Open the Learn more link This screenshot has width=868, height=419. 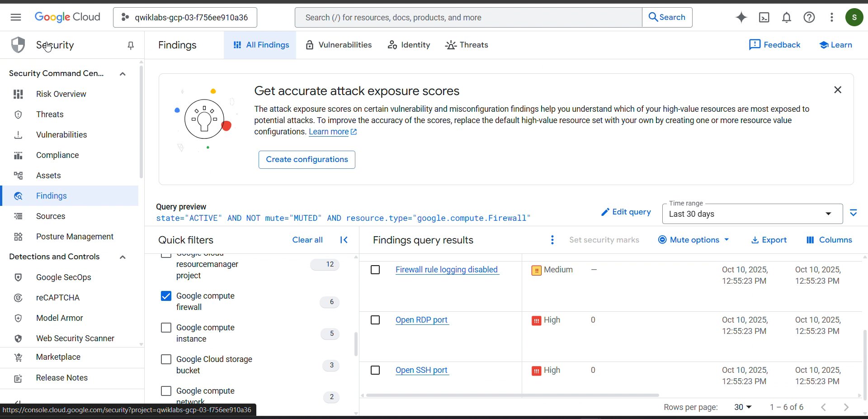click(x=333, y=132)
